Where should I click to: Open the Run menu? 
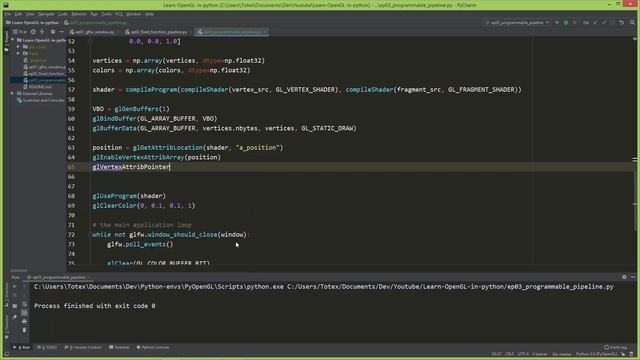[x=94, y=14]
